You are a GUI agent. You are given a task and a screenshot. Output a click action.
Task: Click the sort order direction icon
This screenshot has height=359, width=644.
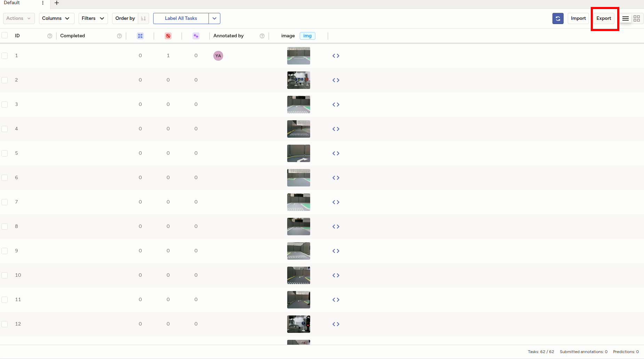point(143,18)
